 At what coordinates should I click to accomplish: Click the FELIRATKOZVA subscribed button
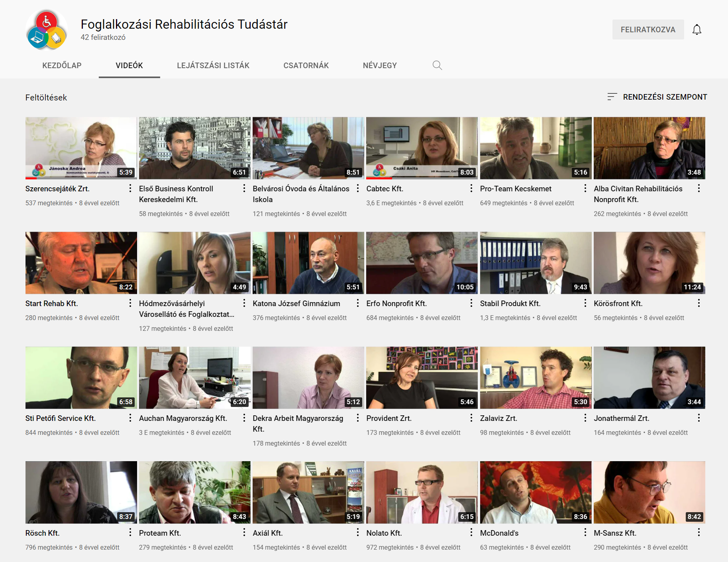(x=648, y=29)
